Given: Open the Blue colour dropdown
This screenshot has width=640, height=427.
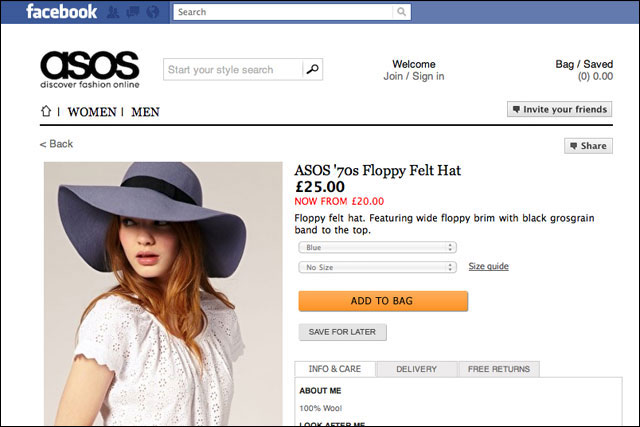Looking at the screenshot, I should [x=378, y=247].
